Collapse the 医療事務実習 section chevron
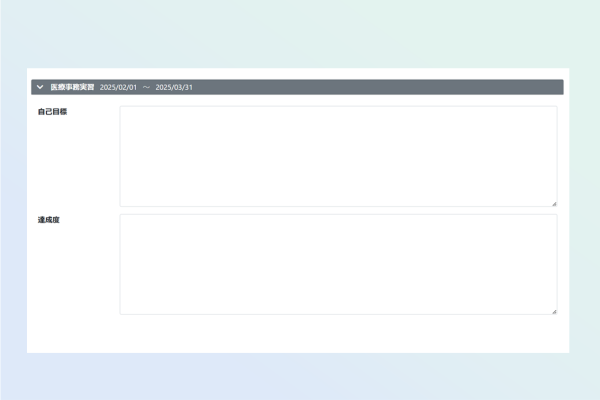 (40, 87)
